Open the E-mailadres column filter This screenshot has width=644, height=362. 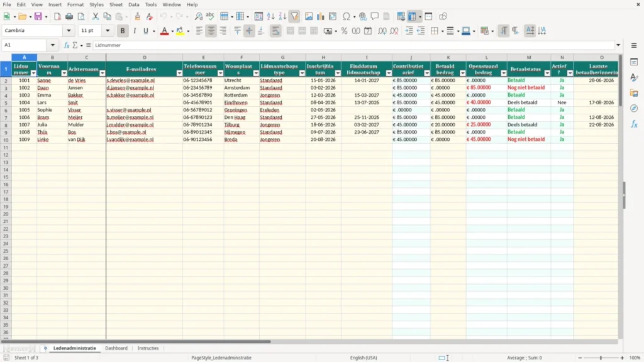click(x=179, y=73)
